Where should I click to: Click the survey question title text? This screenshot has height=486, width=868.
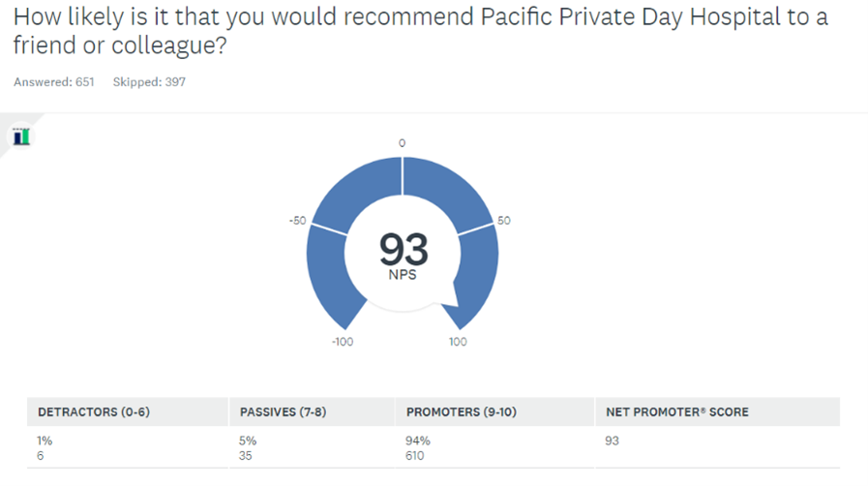[x=420, y=31]
